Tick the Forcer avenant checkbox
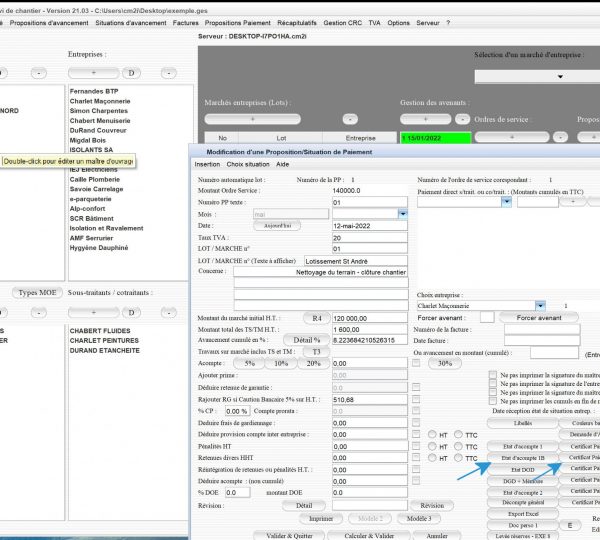Image resolution: width=600 pixels, height=540 pixels. tap(487, 317)
